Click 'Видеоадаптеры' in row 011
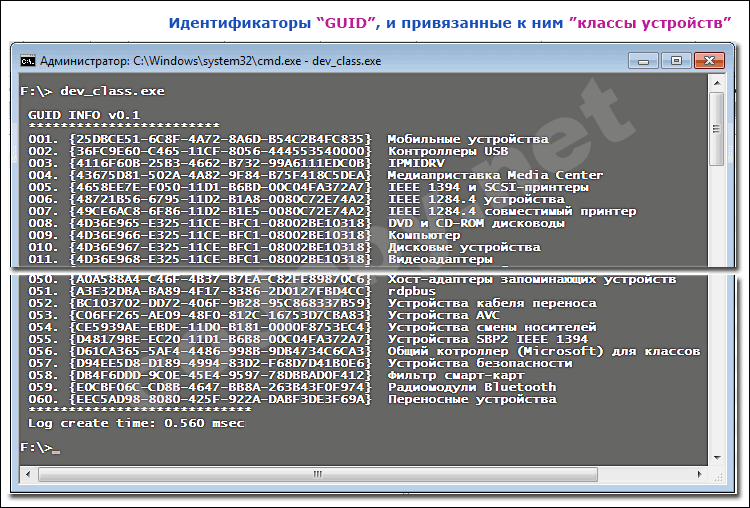Screen dimensions: 750x508 point(440,259)
